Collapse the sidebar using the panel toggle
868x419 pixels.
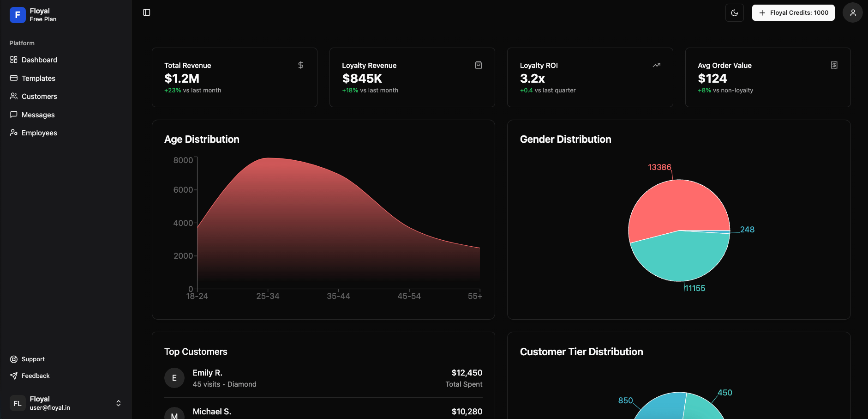(x=147, y=12)
